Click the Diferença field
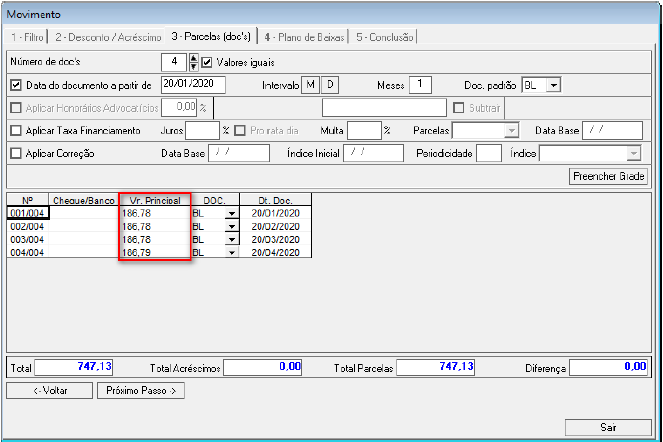The height and width of the screenshot is (442, 663). click(608, 367)
